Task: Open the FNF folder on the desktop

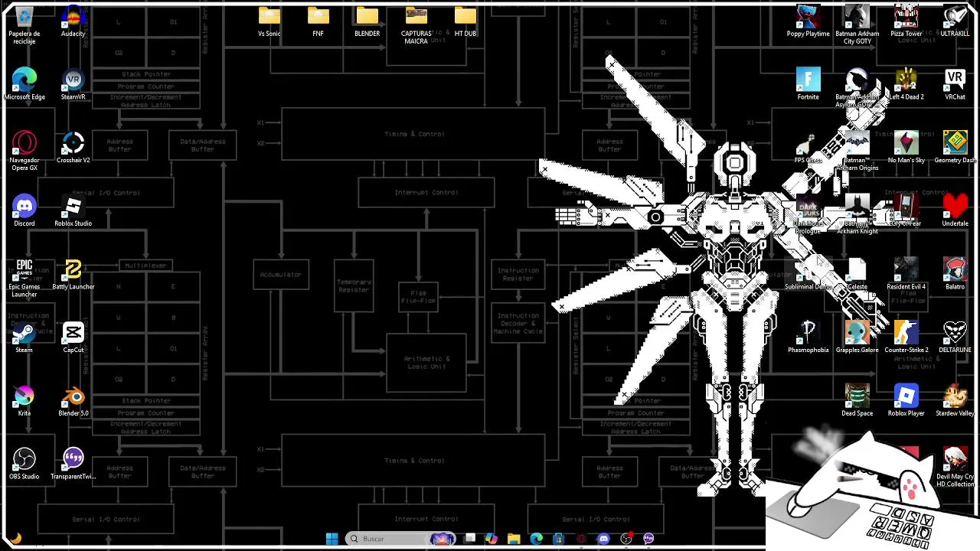Action: pos(318,21)
